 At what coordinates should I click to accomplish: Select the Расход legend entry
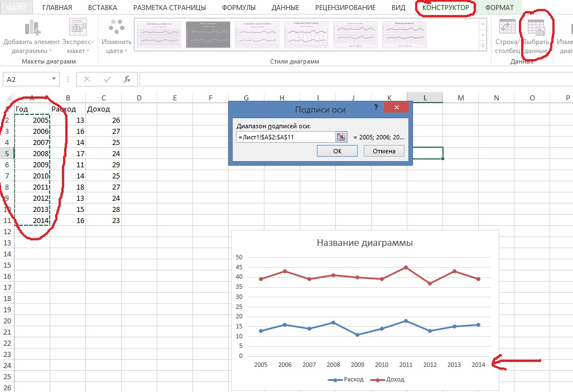coord(346,379)
